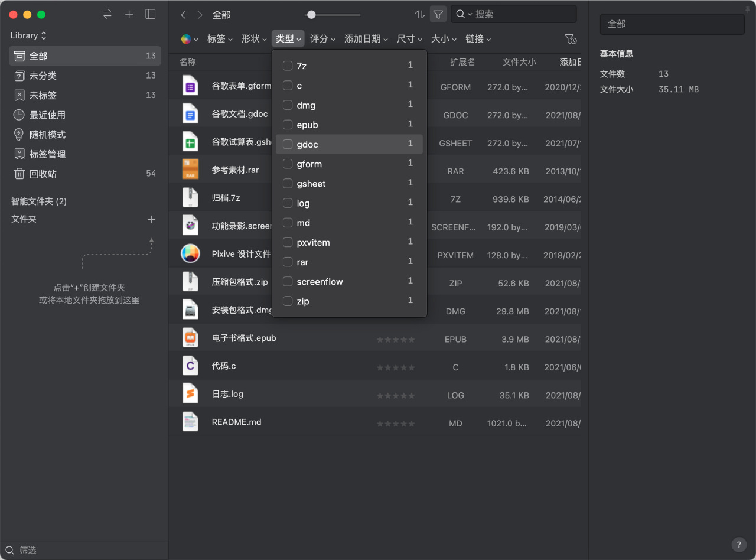This screenshot has width=756, height=560.
Task: Open 标签管理 in the sidebar
Action: pos(47,154)
